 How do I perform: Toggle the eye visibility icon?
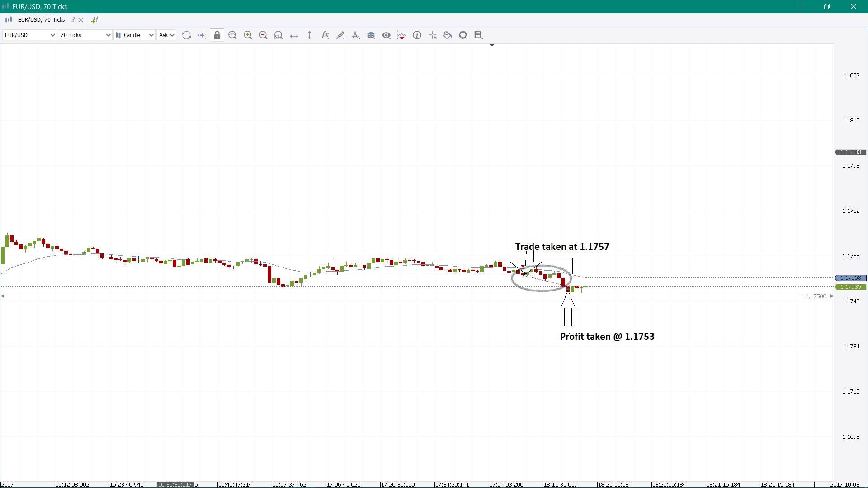(386, 35)
